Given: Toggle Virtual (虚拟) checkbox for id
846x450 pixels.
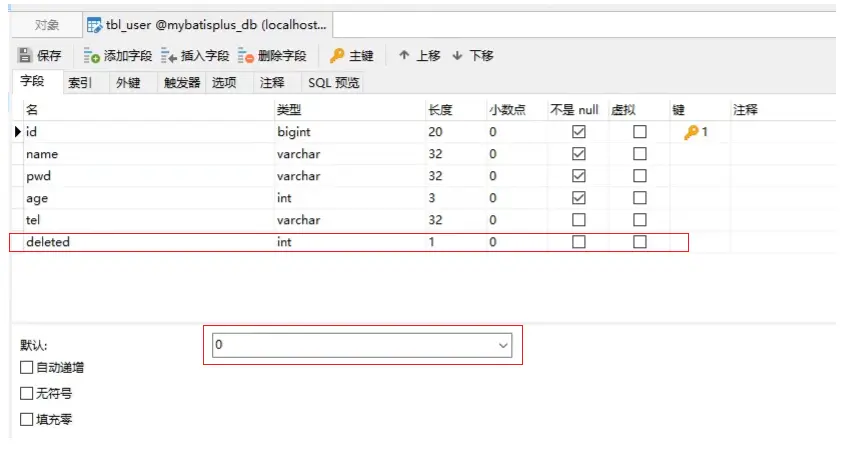Looking at the screenshot, I should point(640,132).
